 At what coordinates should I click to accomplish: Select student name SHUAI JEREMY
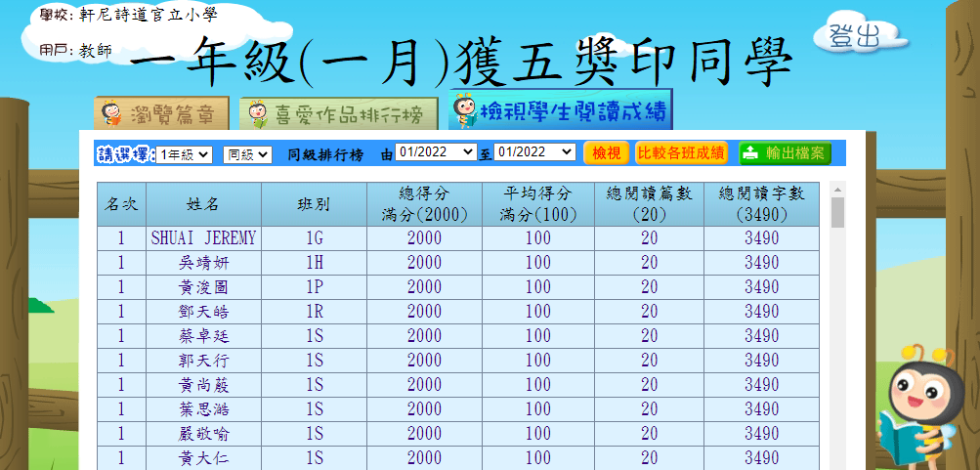tap(202, 238)
